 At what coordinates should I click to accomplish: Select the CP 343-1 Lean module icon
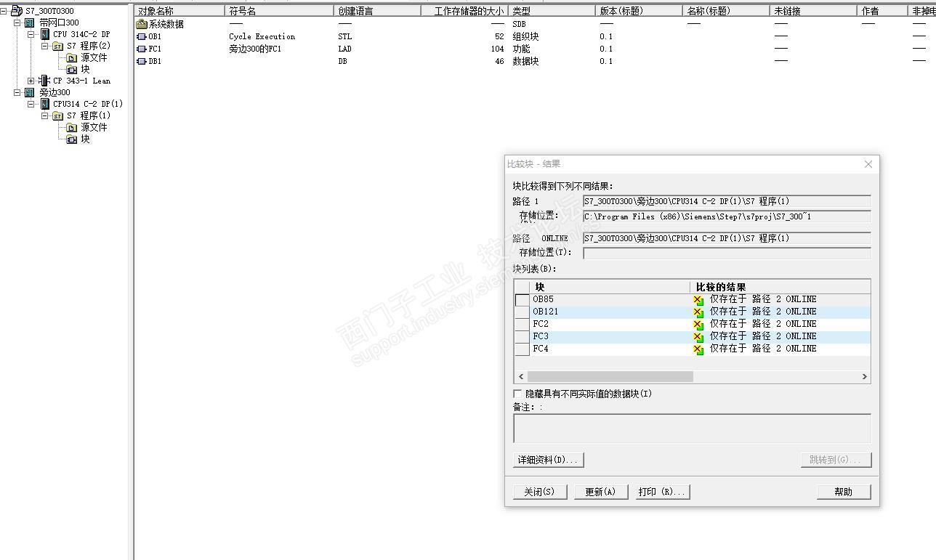[44, 81]
